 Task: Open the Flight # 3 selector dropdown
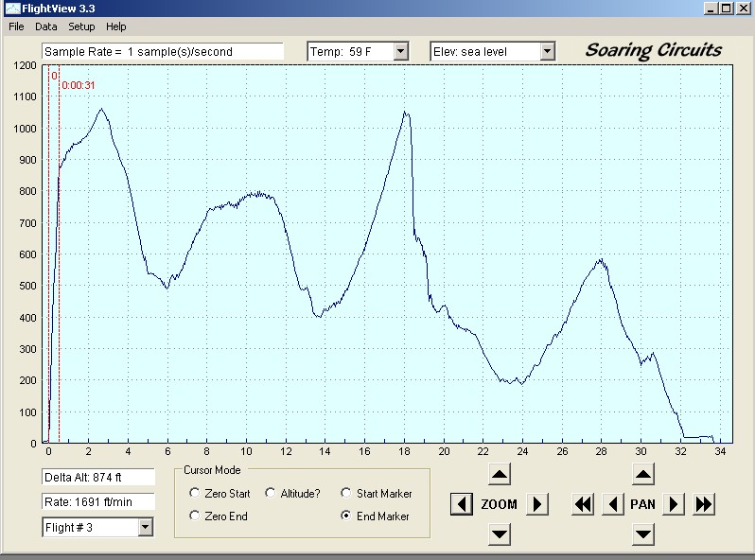click(x=145, y=527)
